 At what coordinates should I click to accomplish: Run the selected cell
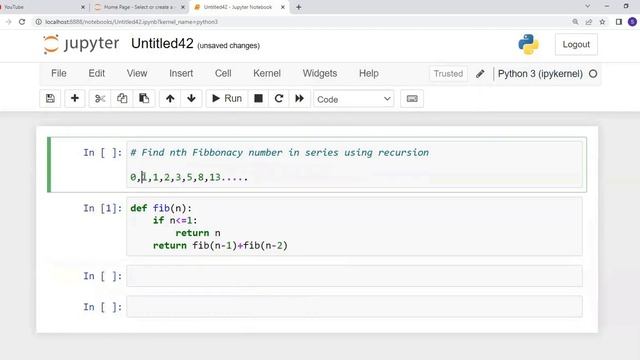click(227, 98)
